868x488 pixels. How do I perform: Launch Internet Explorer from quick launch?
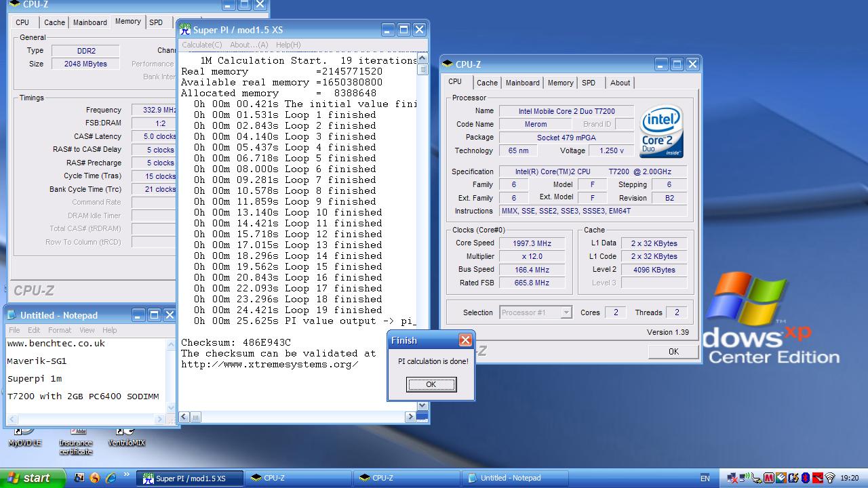pos(110,478)
